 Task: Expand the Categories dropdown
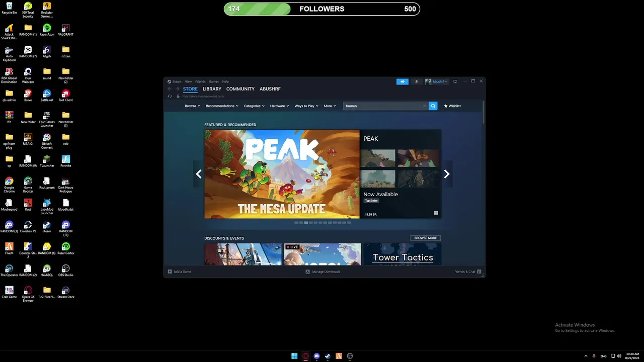(254, 106)
